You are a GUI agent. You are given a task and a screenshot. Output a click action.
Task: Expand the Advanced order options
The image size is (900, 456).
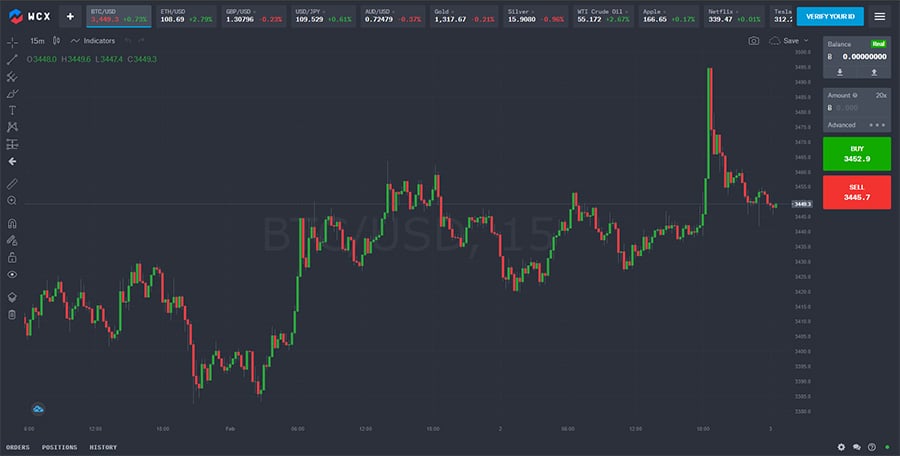856,125
